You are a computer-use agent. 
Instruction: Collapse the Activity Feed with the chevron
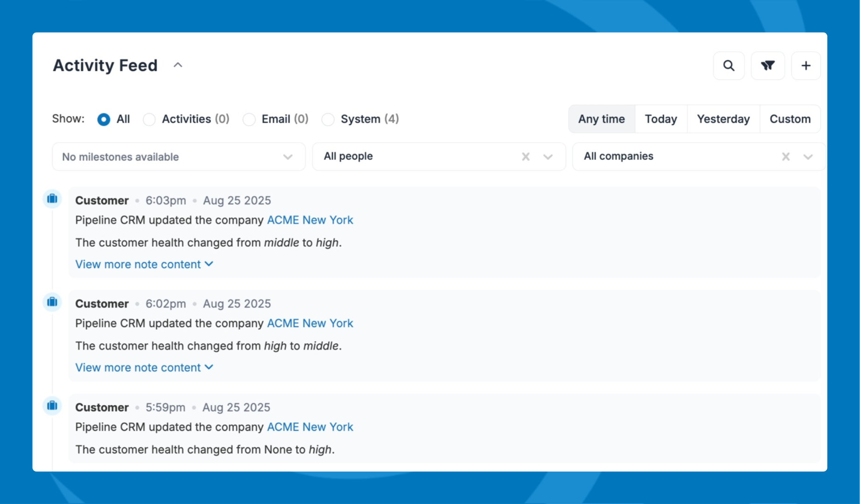coord(178,65)
